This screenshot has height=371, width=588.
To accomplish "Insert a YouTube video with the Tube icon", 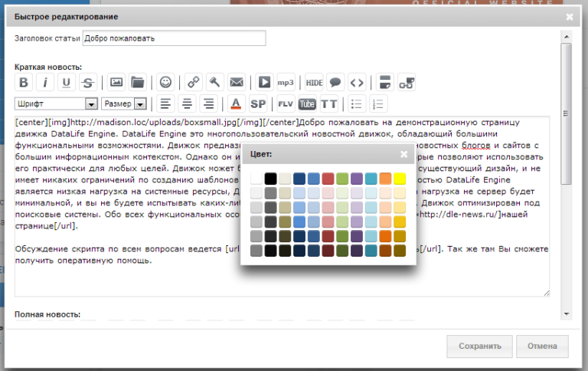I will click(x=307, y=103).
